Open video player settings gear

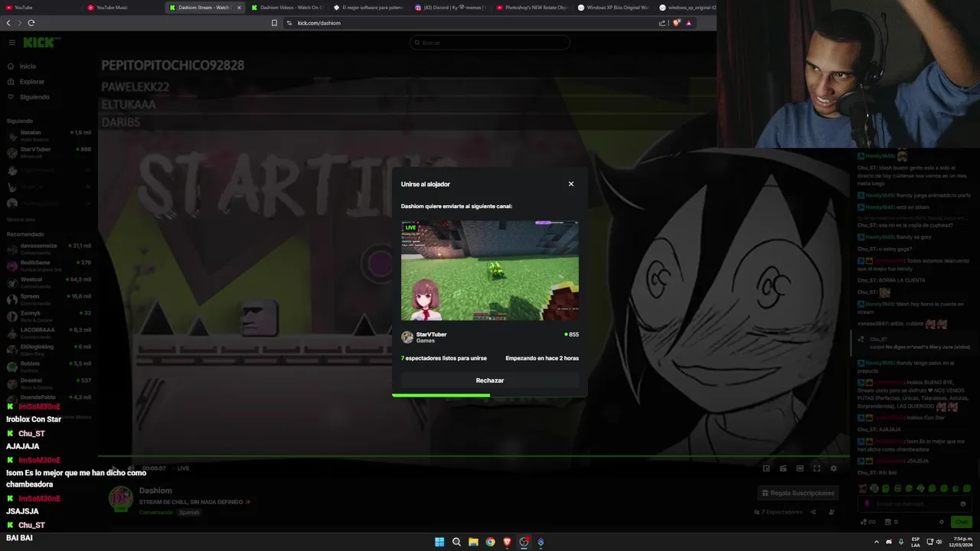[x=834, y=468]
